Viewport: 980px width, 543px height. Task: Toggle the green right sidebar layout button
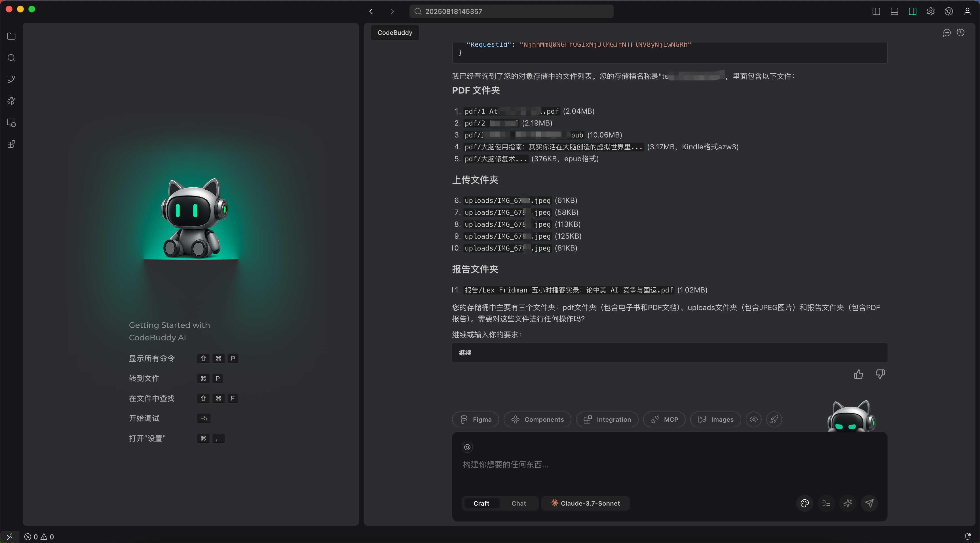pos(912,11)
